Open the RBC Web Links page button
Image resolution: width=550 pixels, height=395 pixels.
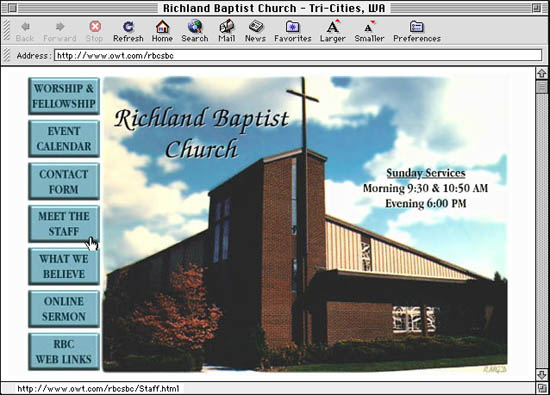[64, 352]
